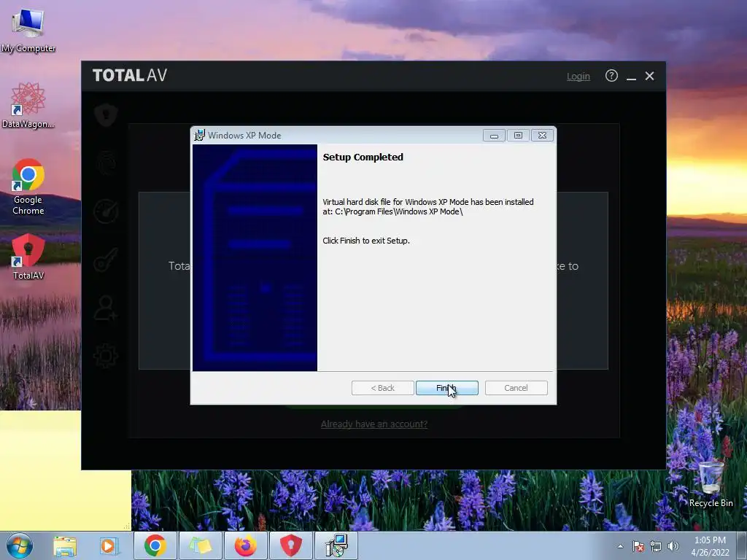747x560 pixels.
Task: Open TotalAV settings gear sidebar icon
Action: [106, 356]
